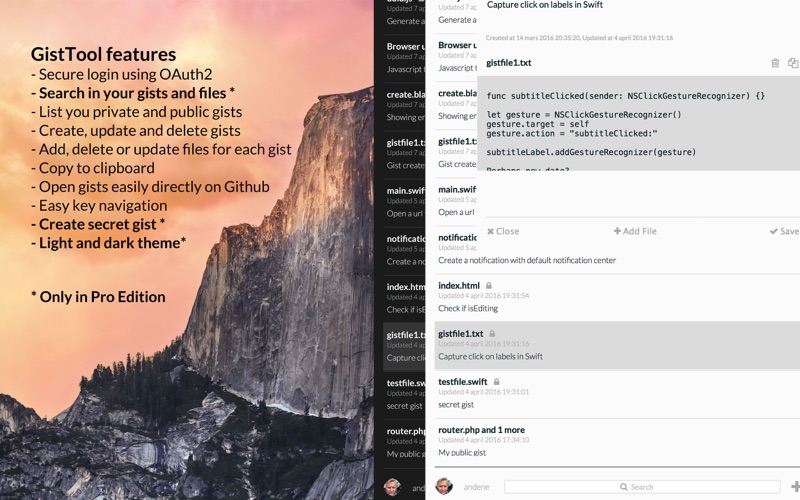Select the notification gist in the dark window

[x=404, y=250]
